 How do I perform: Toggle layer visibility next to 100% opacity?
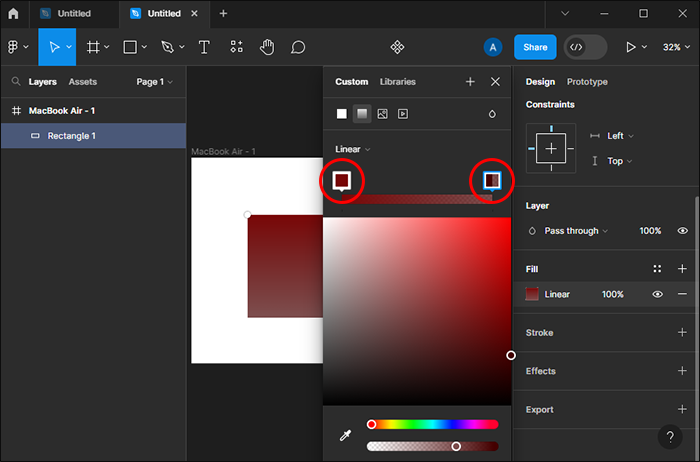[x=682, y=231]
